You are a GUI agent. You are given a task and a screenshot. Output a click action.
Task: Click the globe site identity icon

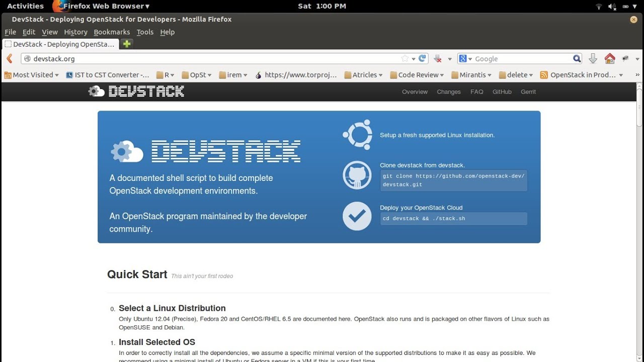pyautogui.click(x=28, y=59)
